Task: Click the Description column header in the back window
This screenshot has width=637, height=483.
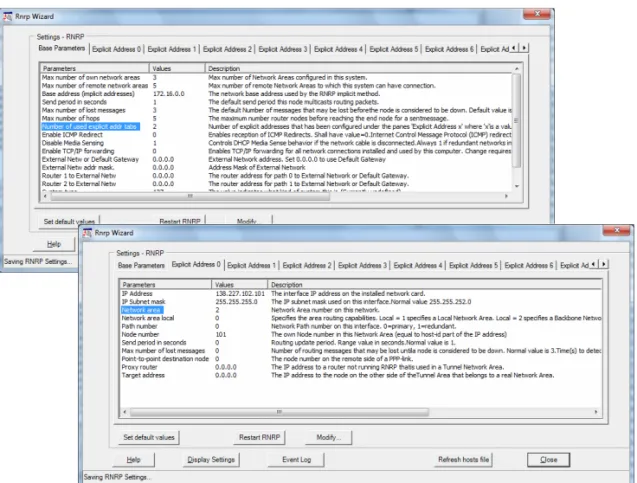Action: coord(359,69)
